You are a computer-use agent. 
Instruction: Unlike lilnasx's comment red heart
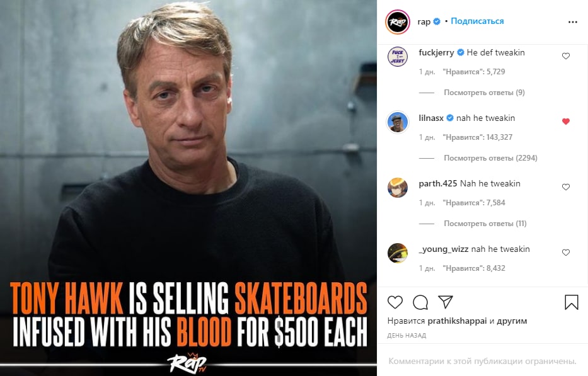pos(565,122)
